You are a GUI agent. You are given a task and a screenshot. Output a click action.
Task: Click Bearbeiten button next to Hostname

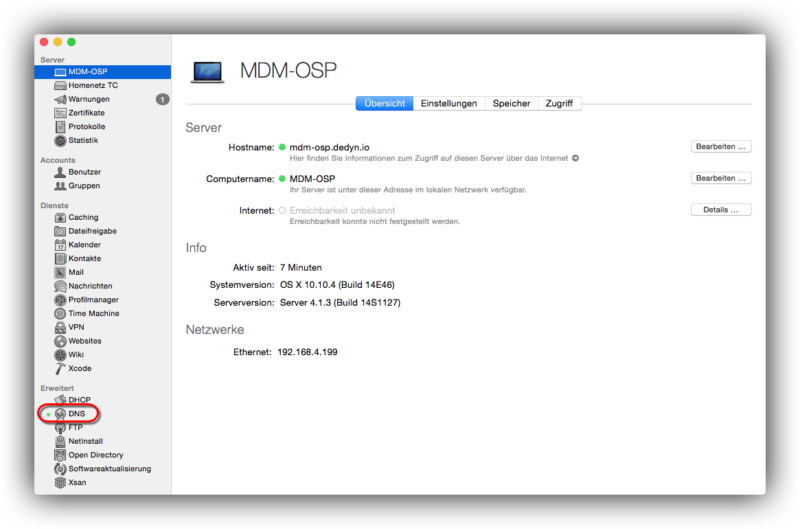tap(720, 147)
